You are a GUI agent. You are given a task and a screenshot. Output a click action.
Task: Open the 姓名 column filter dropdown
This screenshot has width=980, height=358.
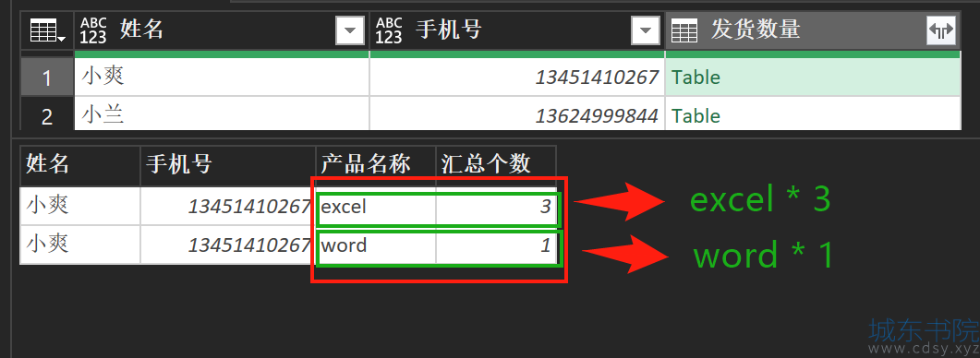pos(350,30)
